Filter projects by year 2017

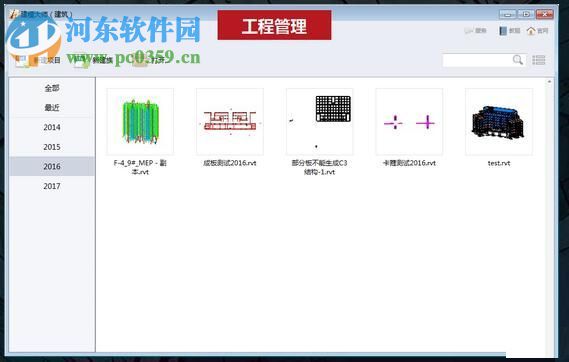(x=52, y=186)
